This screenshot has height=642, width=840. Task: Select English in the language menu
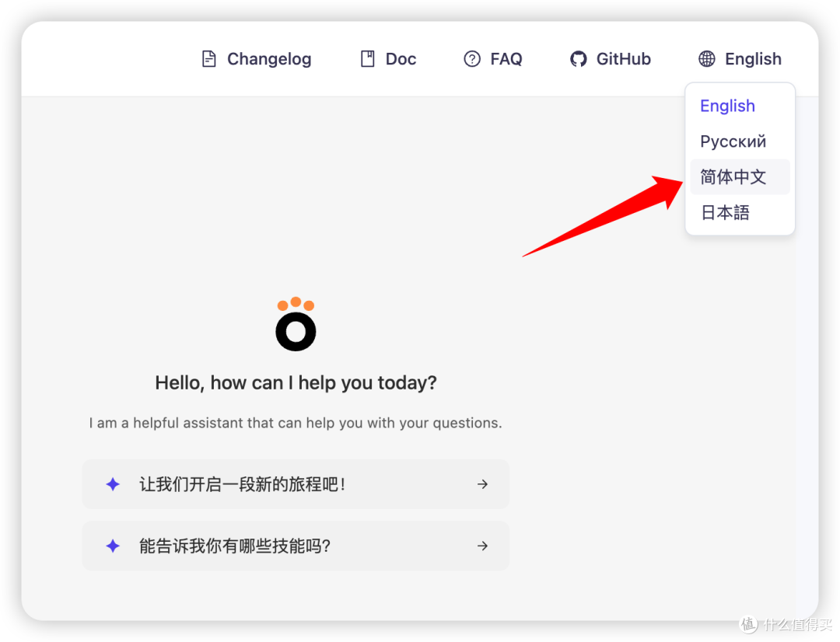(x=727, y=106)
